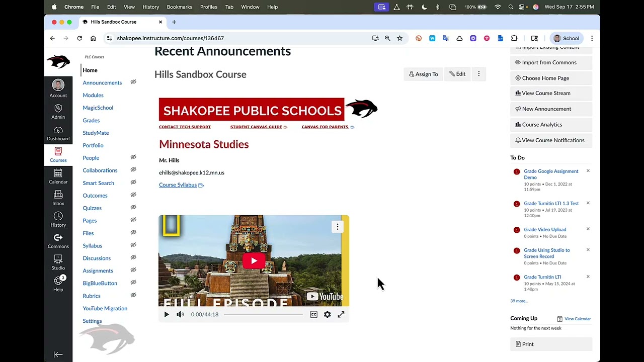The height and width of the screenshot is (362, 644).
Task: Open the Settings course nav link
Action: (x=92, y=321)
